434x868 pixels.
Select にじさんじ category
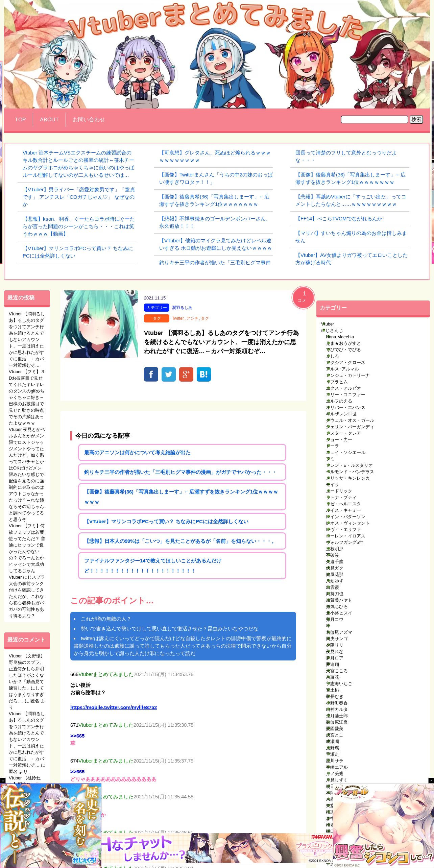pos(332,330)
